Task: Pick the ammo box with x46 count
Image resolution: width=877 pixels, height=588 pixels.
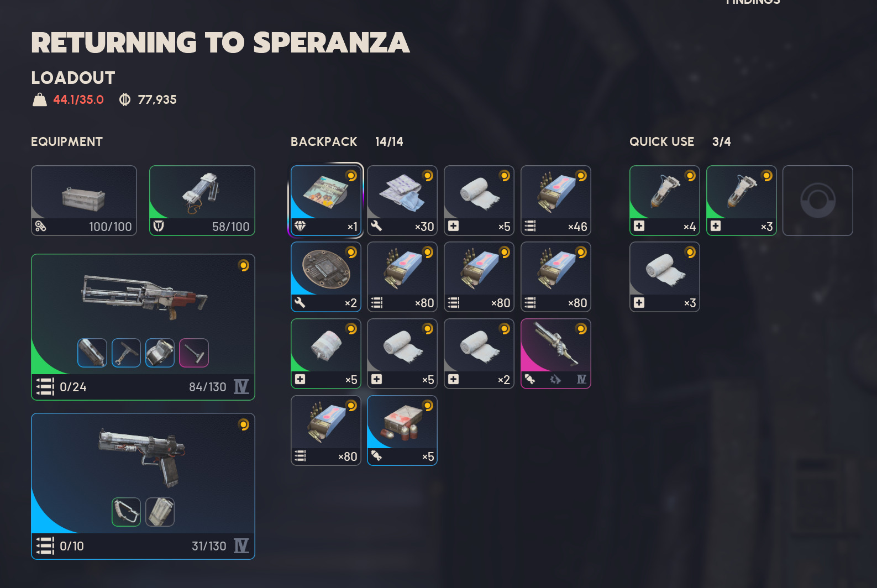Action: click(556, 201)
